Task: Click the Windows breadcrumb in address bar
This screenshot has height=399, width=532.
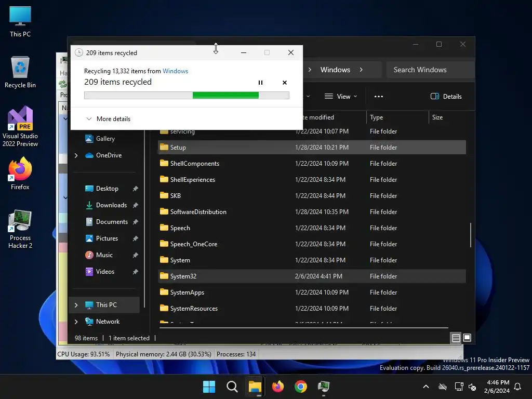Action: [x=335, y=70]
